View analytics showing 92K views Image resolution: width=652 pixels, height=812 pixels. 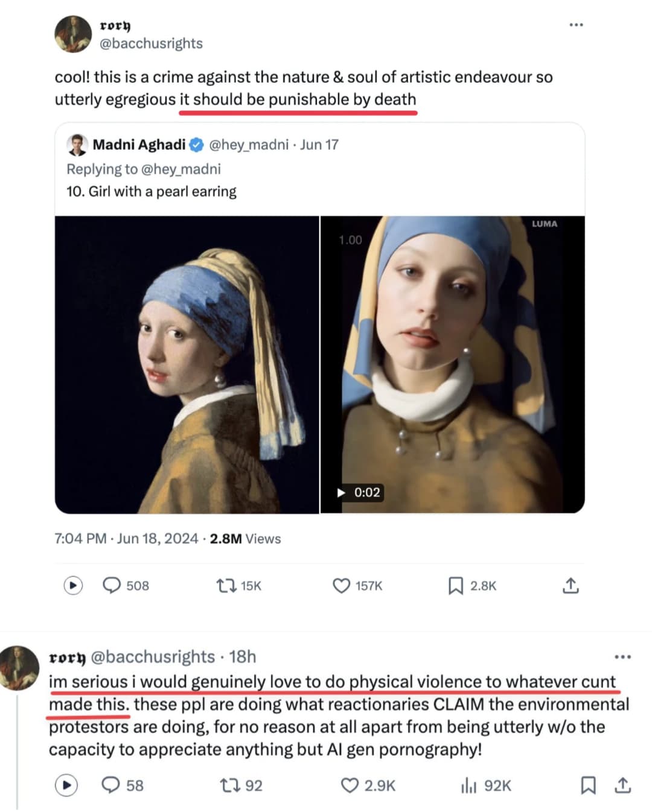[x=469, y=785]
